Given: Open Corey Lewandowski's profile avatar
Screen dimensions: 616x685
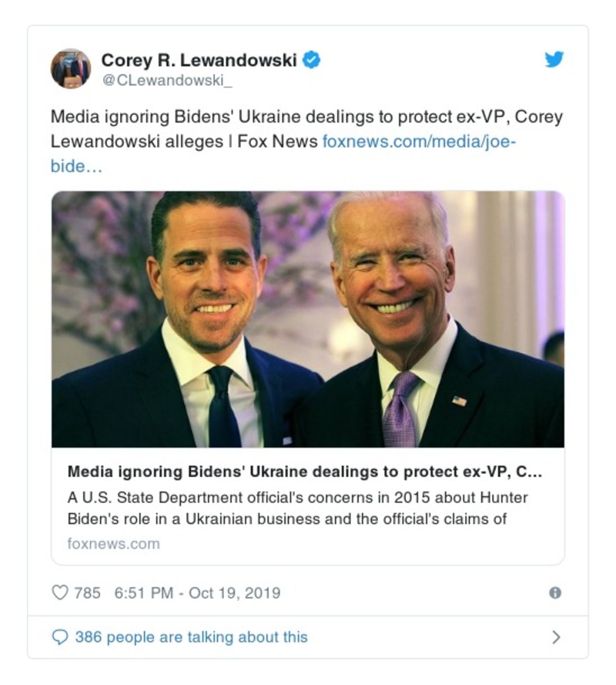Looking at the screenshot, I should click(x=71, y=68).
